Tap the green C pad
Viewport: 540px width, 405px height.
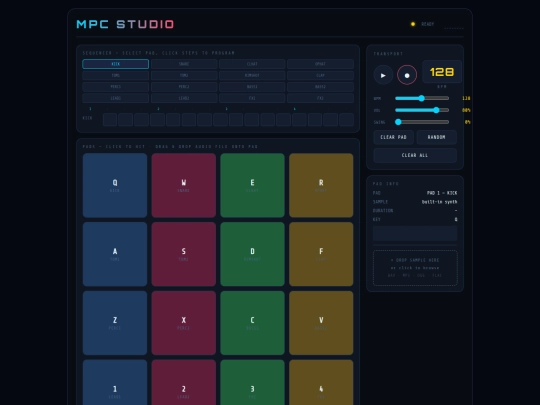(252, 323)
